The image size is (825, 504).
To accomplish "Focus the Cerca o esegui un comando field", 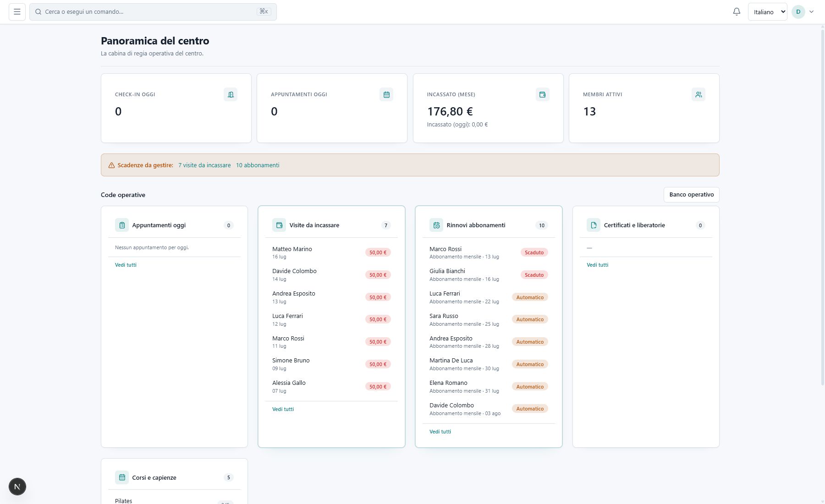I will click(153, 12).
